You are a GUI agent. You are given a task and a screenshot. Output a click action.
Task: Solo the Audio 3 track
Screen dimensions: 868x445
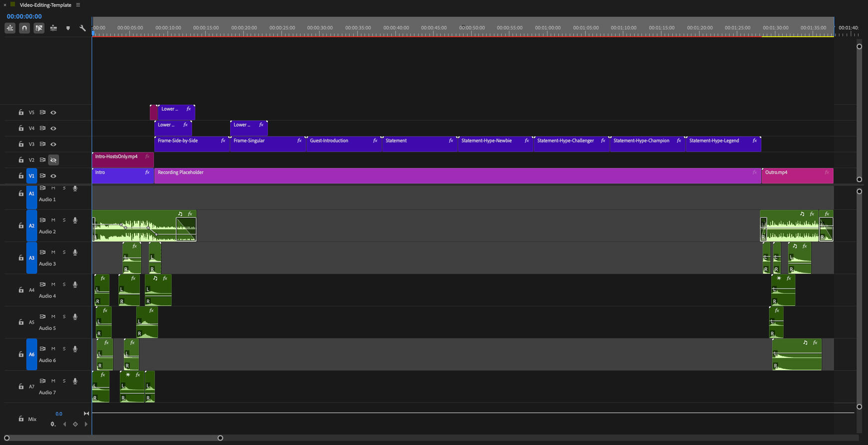[x=64, y=252]
